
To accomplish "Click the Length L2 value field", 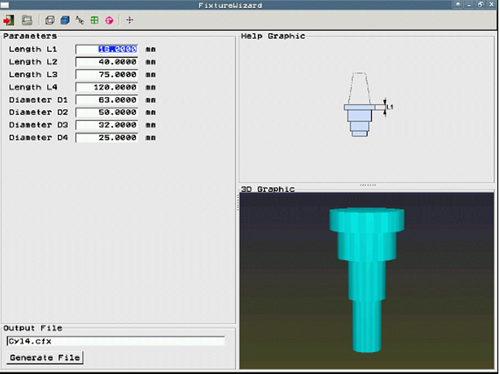I will coord(107,62).
